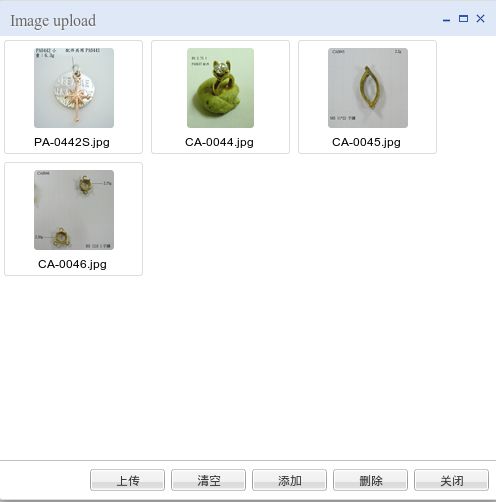Click the file name PA-0442S.jpg

(x=72, y=142)
